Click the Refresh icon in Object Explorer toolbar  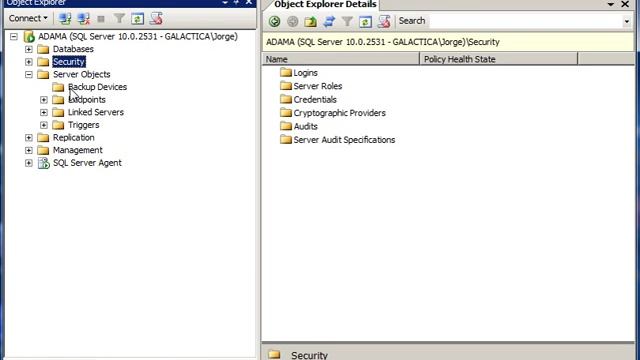pyautogui.click(x=138, y=19)
